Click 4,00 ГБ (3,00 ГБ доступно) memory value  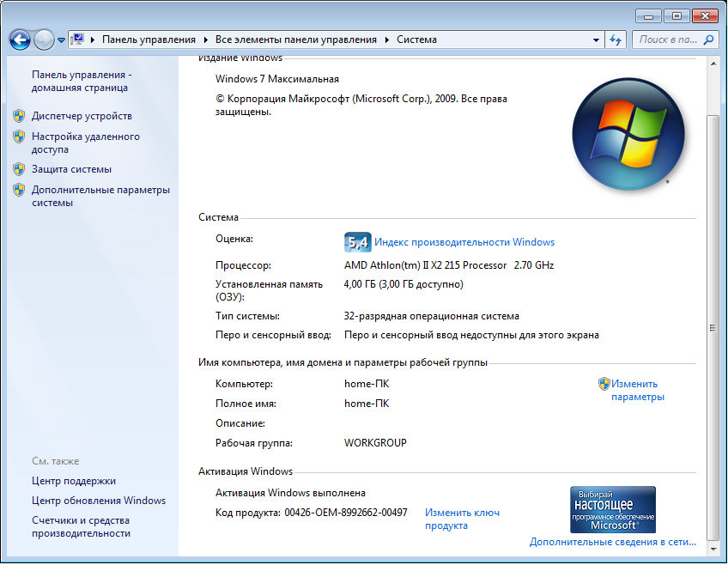(403, 284)
